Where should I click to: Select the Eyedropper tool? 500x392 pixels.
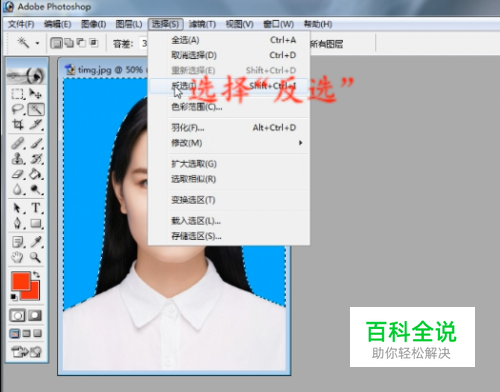(x=36, y=242)
